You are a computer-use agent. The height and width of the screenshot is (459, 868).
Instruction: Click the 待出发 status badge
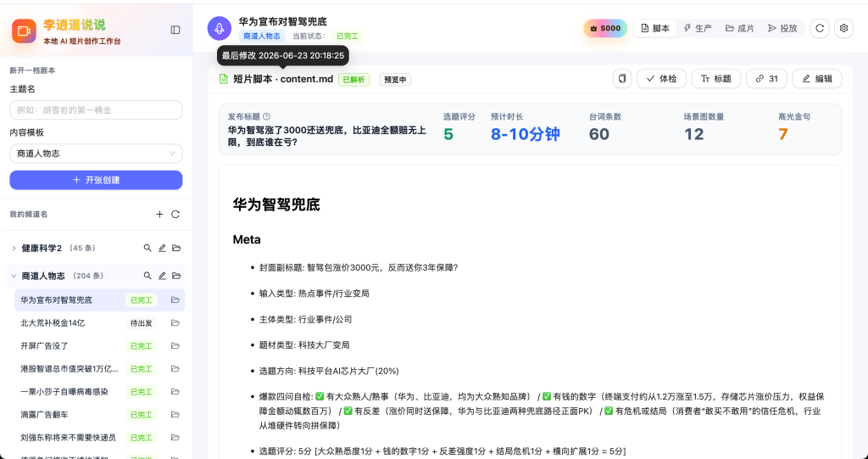(142, 322)
